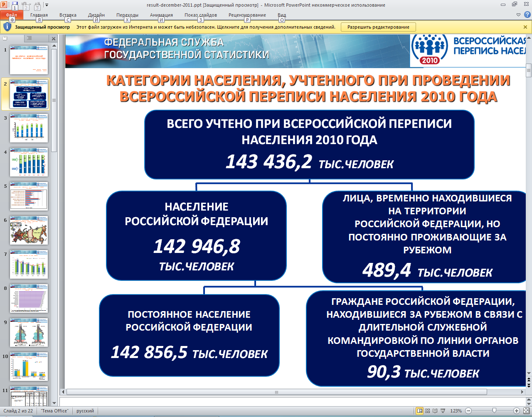The width and height of the screenshot is (532, 417).
Task: Dismiss the Protected View message bar
Action: (x=525, y=27)
